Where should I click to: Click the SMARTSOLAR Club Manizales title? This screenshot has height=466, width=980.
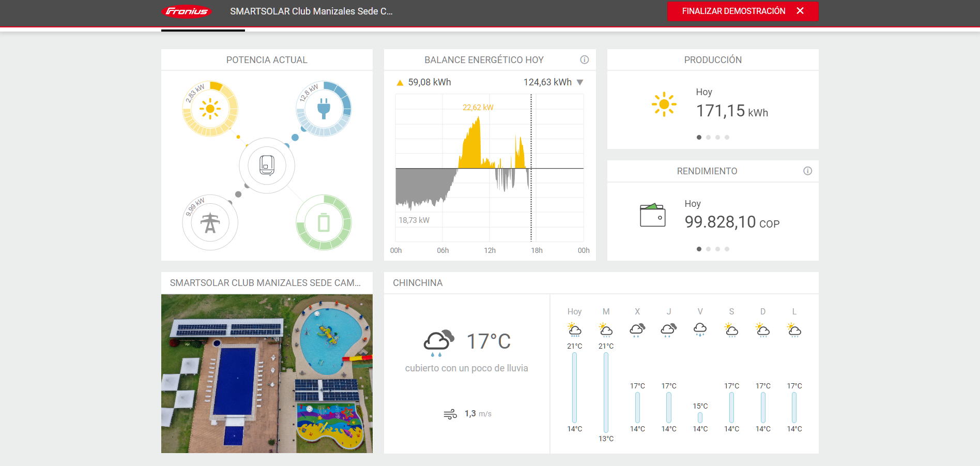coord(311,11)
